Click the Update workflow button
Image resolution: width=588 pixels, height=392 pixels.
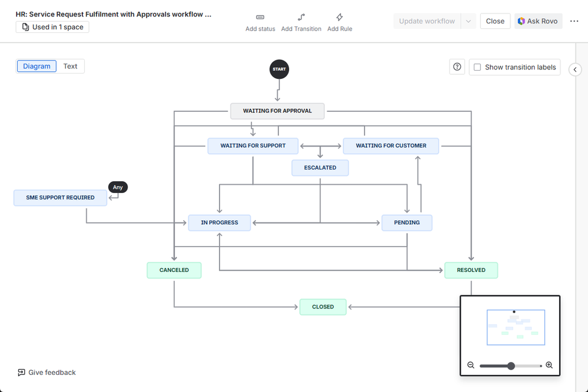click(x=427, y=21)
